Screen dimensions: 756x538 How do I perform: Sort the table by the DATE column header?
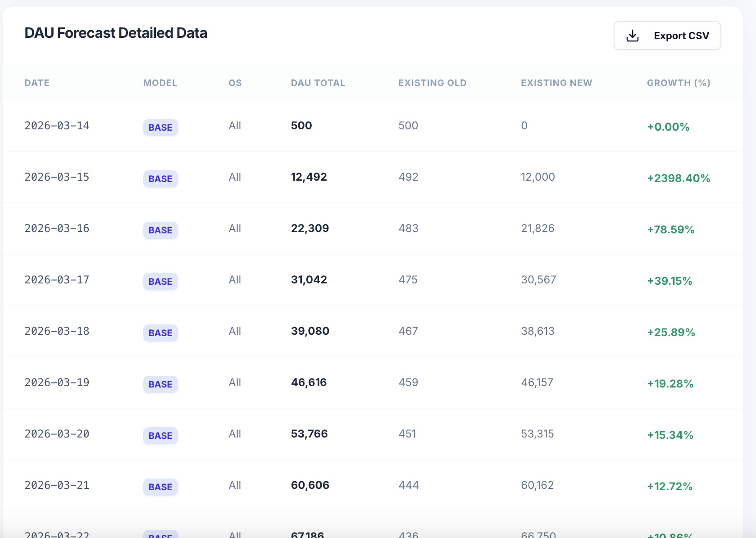click(x=36, y=83)
